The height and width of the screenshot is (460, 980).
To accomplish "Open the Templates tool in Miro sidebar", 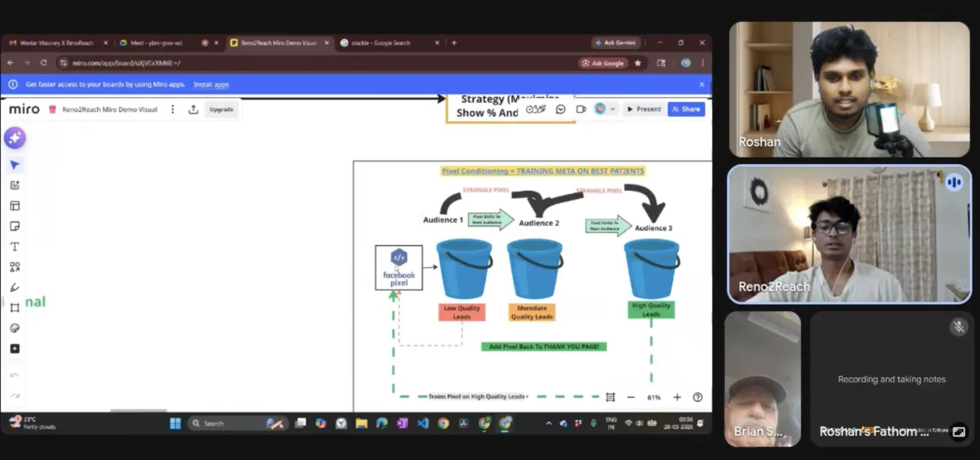I will 15,206.
